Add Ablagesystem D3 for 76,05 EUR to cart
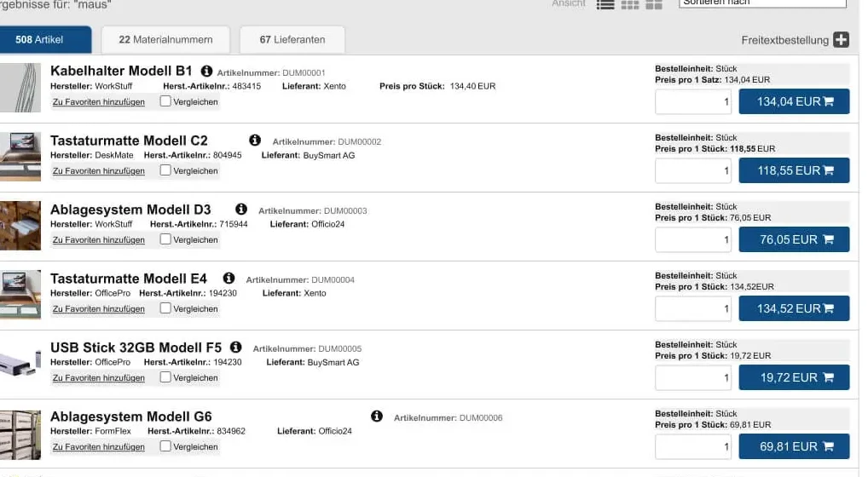 [x=794, y=239]
